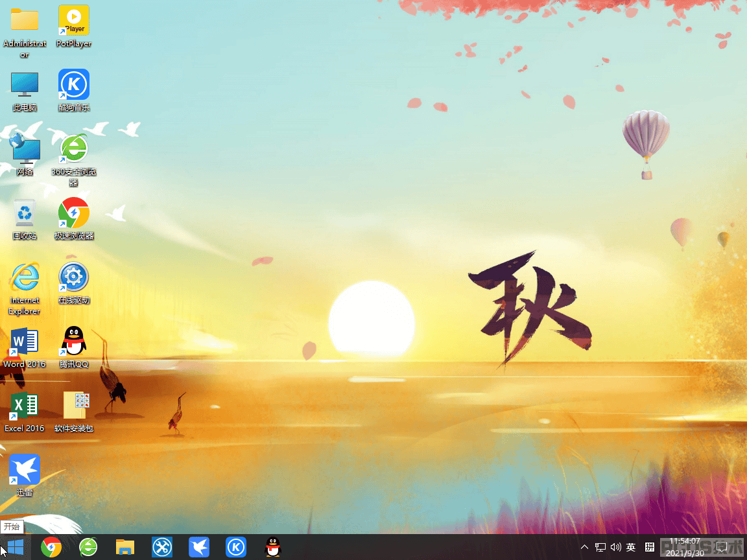
Task: Launch 迅雷 from the taskbar
Action: [x=199, y=547]
